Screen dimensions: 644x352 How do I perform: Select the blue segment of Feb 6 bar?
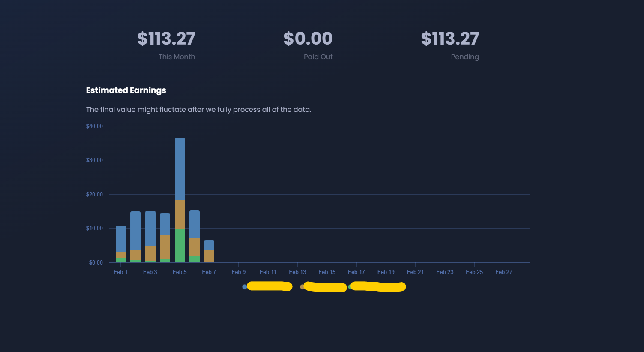pos(195,224)
